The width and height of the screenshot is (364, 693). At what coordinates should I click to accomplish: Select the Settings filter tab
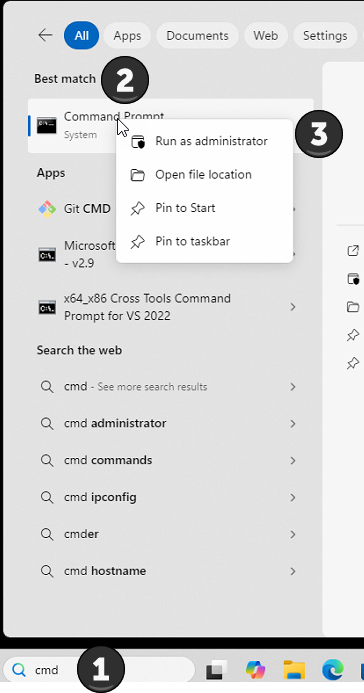[x=325, y=35]
